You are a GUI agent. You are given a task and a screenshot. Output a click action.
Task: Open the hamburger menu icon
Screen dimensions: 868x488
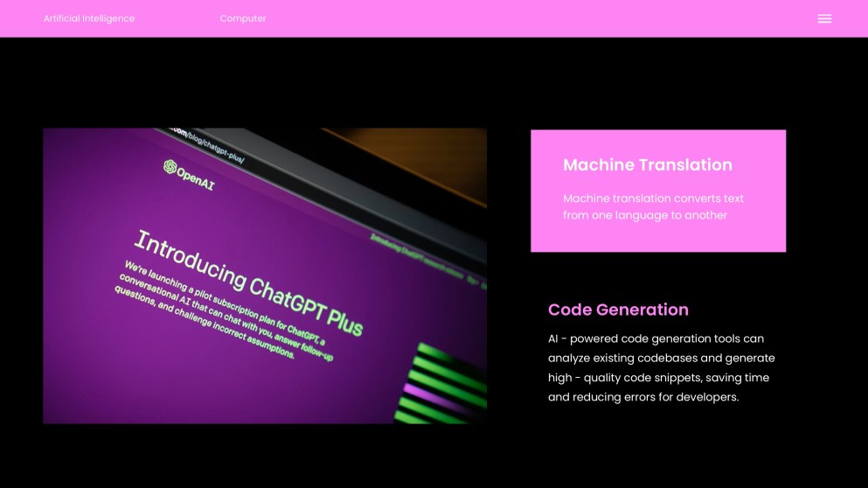[824, 18]
